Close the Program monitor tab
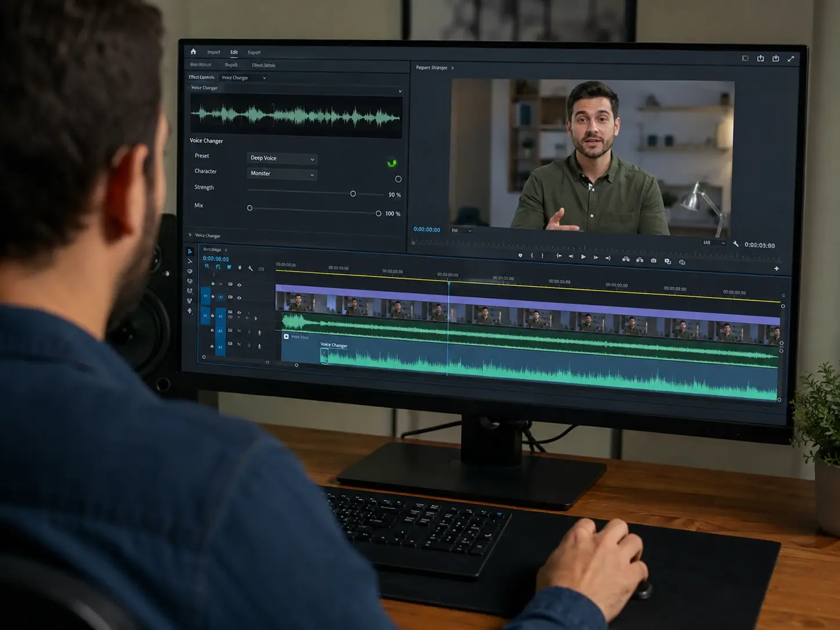The image size is (840, 630). 452,68
